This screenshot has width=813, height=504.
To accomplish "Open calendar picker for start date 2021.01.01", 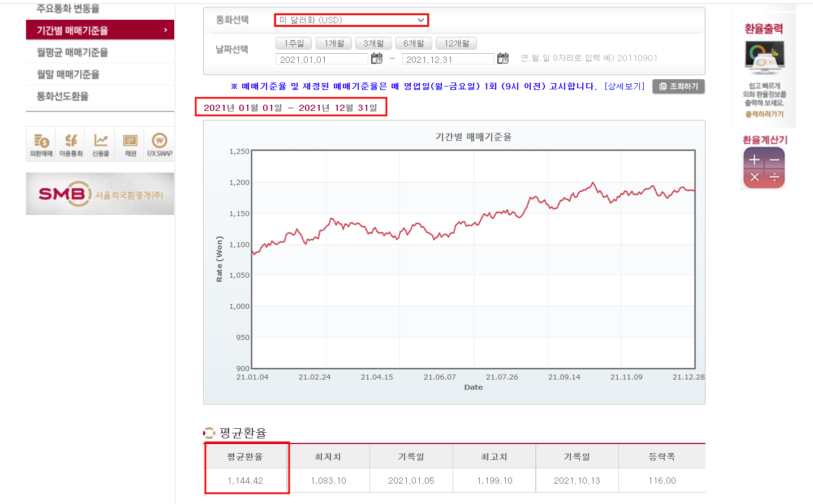I will pos(377,59).
